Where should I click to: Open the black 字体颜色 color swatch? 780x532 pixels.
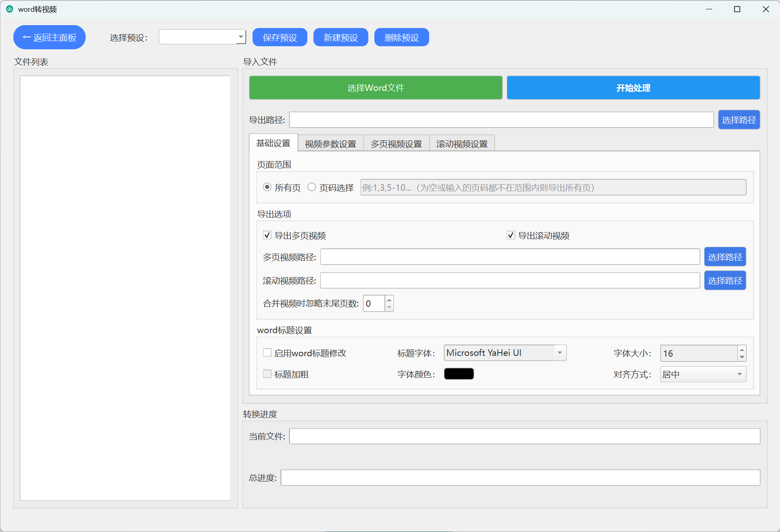[459, 374]
